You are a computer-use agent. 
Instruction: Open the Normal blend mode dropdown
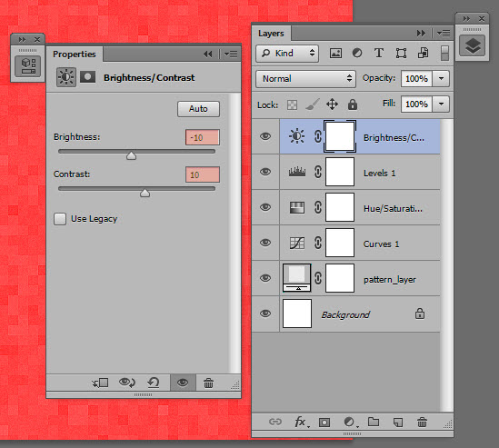(305, 78)
